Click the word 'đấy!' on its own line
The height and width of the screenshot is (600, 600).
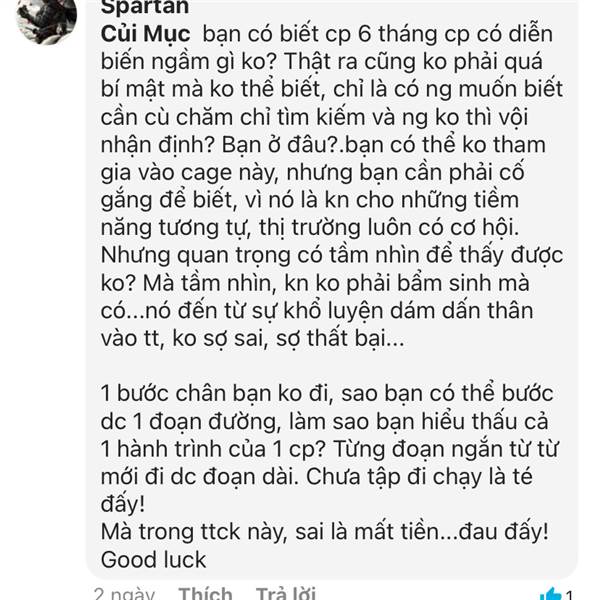123,504
